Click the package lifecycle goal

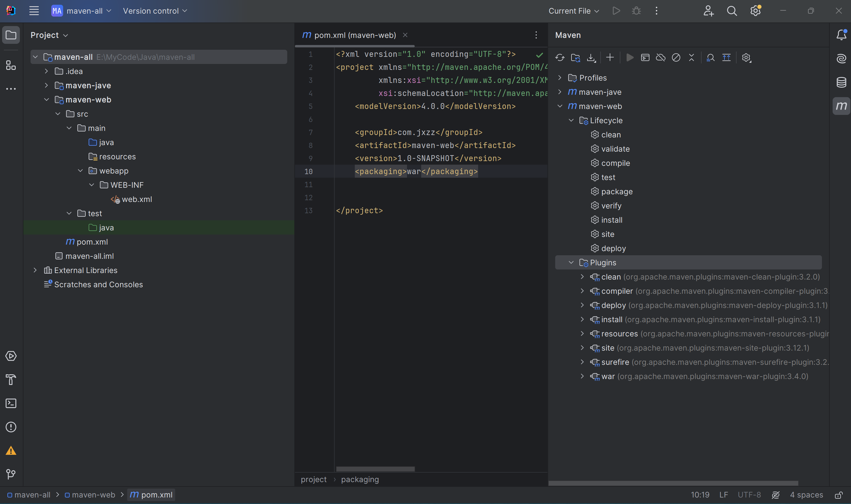(x=617, y=192)
